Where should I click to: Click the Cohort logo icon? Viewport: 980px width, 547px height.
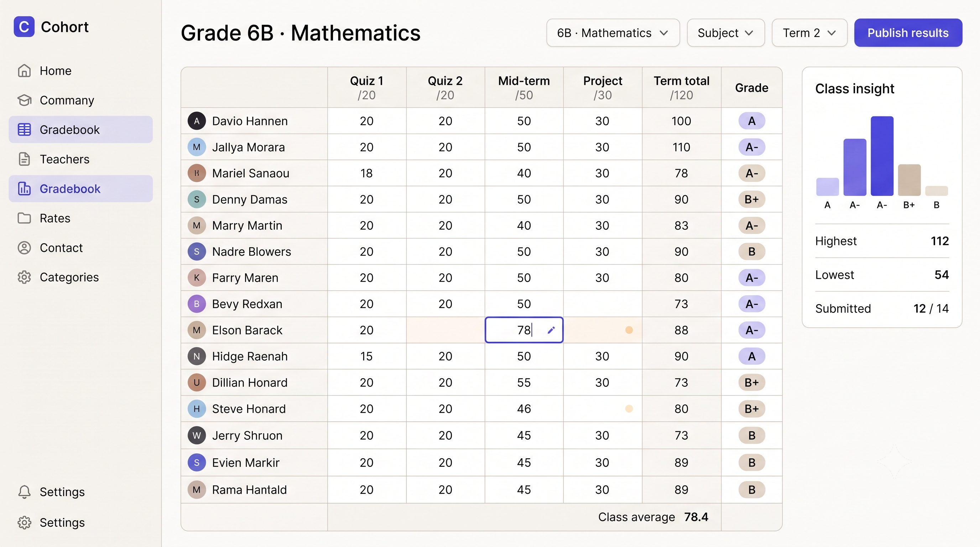[x=24, y=27]
